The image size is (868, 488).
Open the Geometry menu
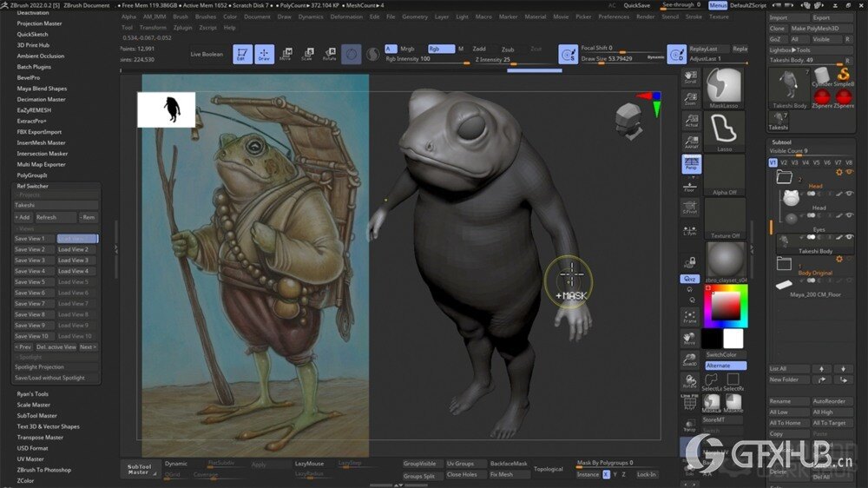pyautogui.click(x=415, y=16)
